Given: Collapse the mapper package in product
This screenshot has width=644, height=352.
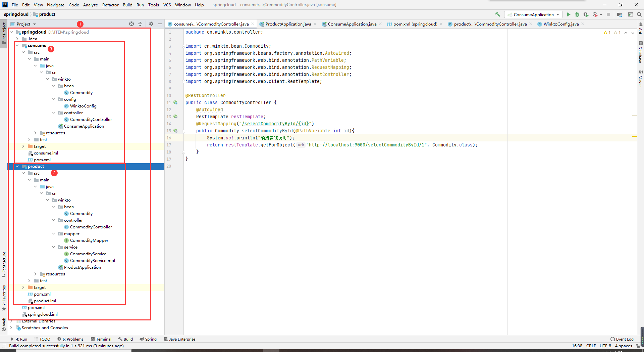Looking at the screenshot, I should pos(54,233).
